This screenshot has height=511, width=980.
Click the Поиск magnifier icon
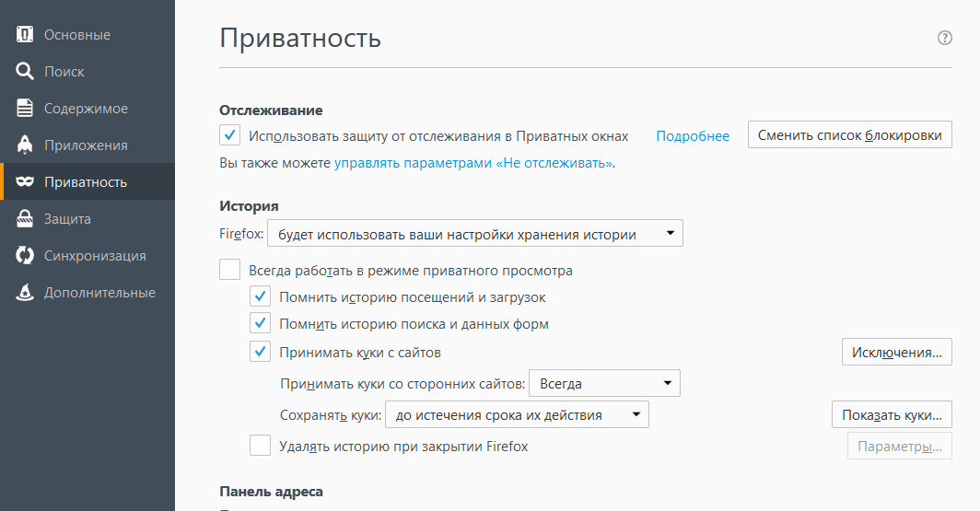tap(24, 71)
